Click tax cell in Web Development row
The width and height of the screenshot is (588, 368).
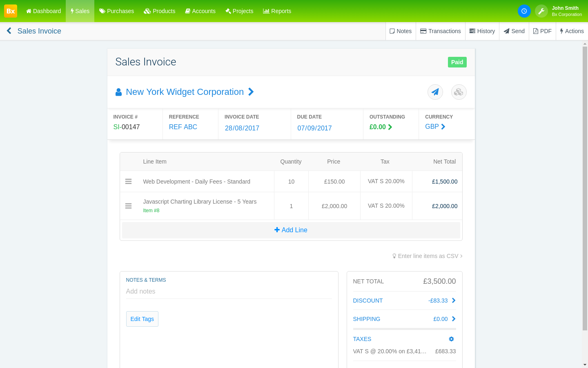[x=386, y=181]
